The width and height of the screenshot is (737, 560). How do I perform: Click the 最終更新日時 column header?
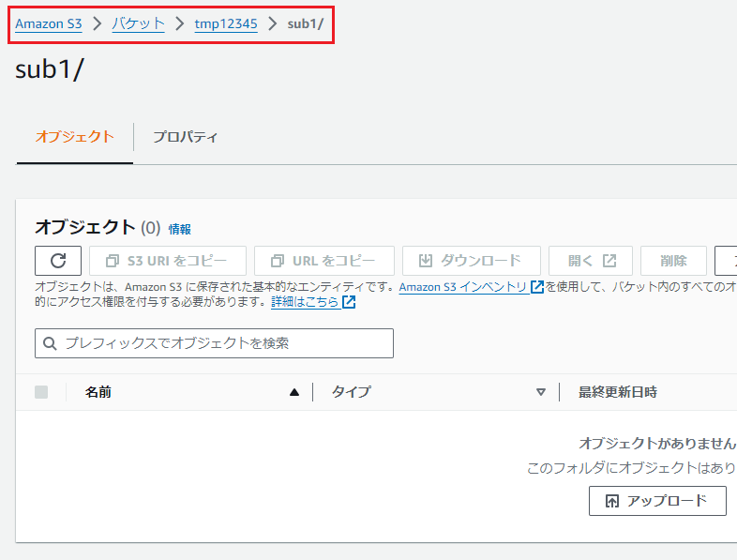coord(618,392)
